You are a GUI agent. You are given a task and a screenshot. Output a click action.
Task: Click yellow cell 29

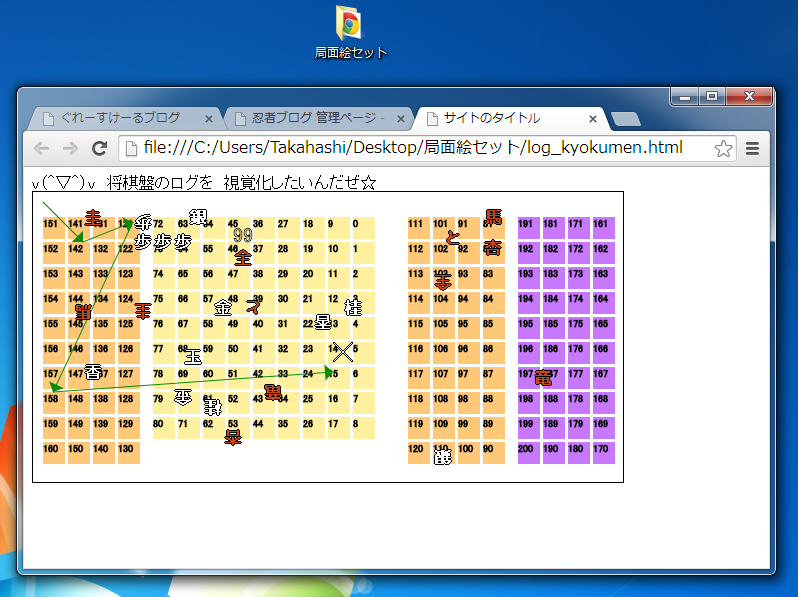tap(289, 278)
